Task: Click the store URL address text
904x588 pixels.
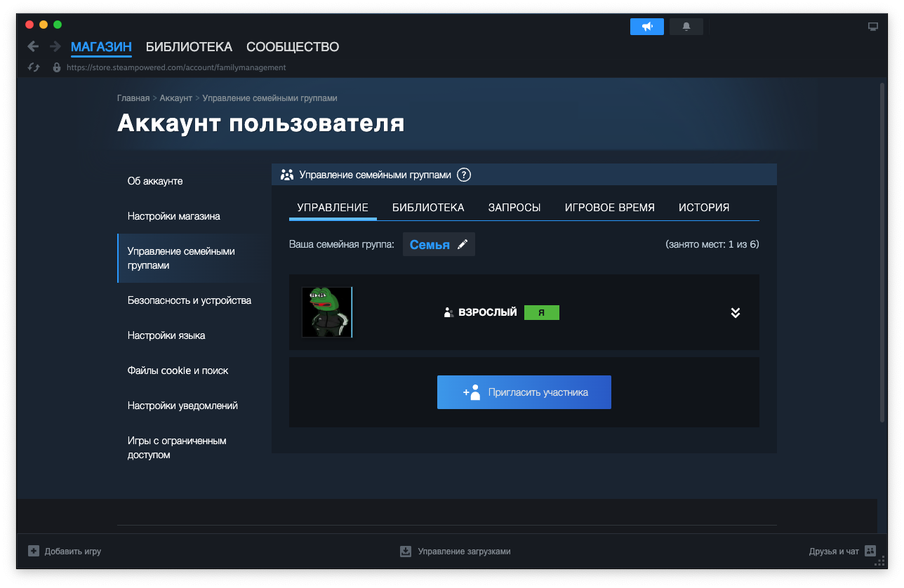Action: coord(176,68)
